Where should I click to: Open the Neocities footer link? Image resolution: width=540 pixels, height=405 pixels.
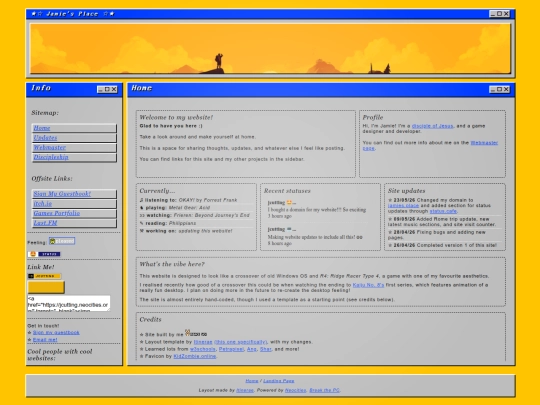pos(295,390)
